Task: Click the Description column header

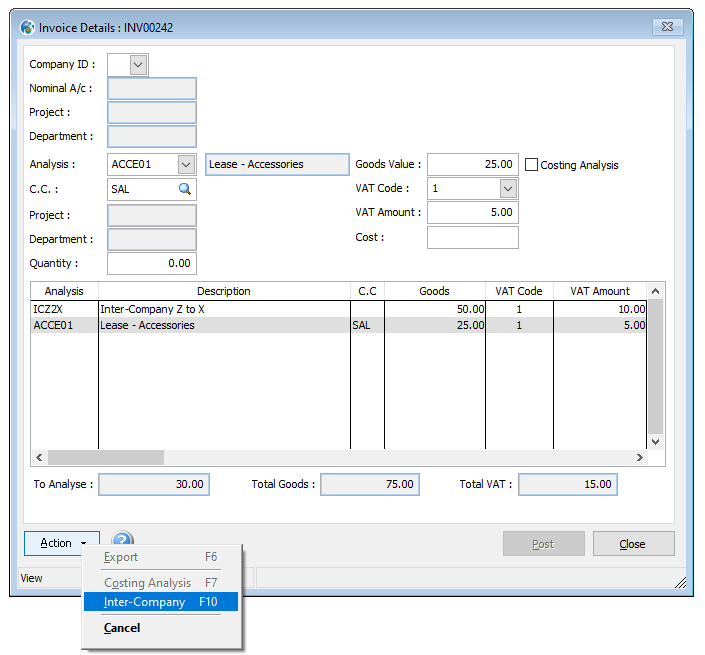Action: pos(224,291)
